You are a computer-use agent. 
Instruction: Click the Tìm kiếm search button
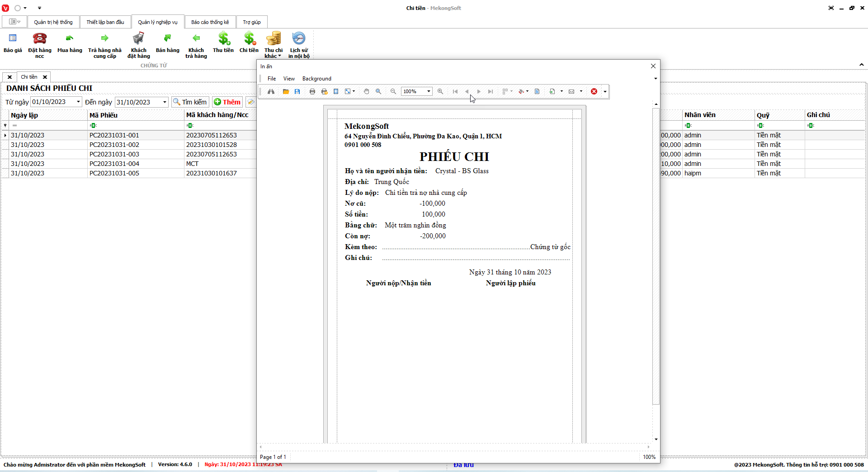[190, 102]
